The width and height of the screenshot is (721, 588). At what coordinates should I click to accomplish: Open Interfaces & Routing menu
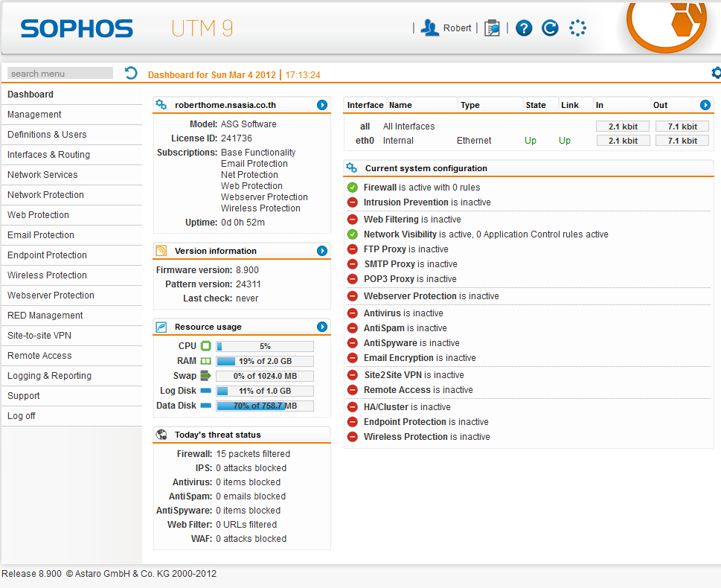coord(71,155)
